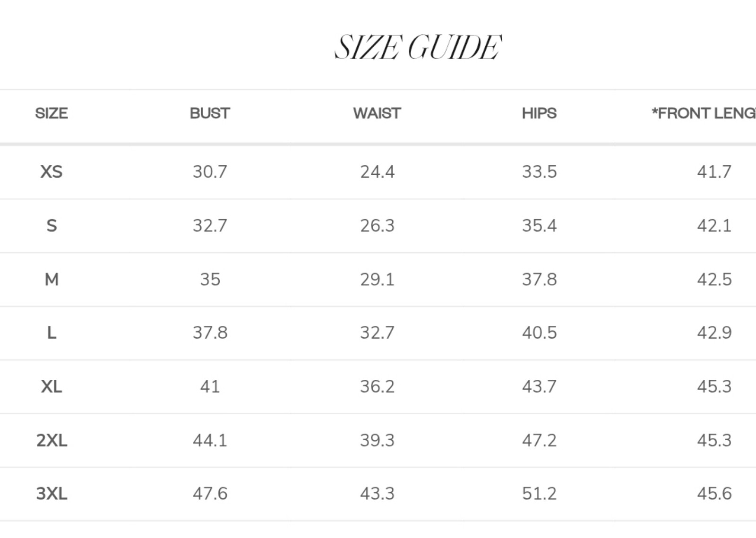Click hips value 40.5 for L
Image resolution: width=756 pixels, height=538 pixels.
539,333
